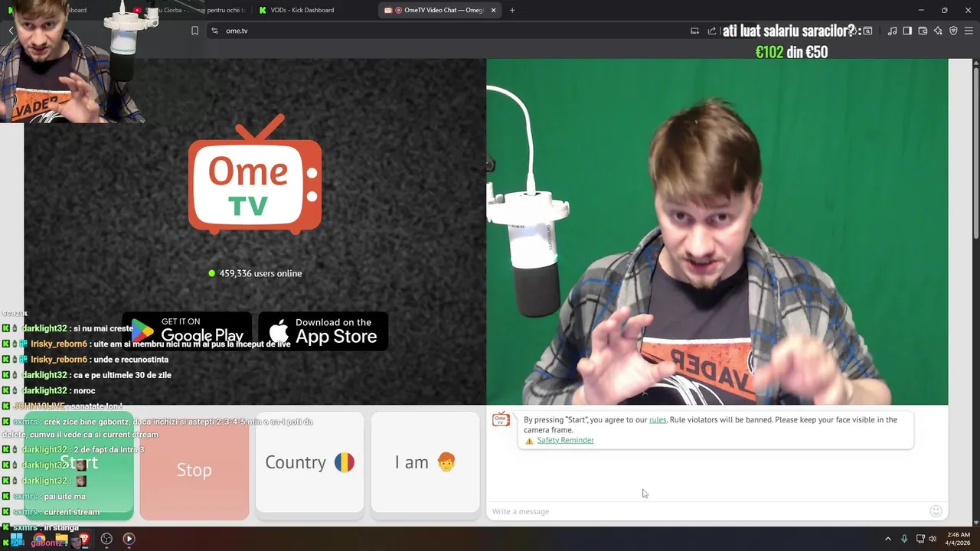Open Google Chrome from the taskbar
This screenshot has height=551, width=980.
click(x=38, y=539)
